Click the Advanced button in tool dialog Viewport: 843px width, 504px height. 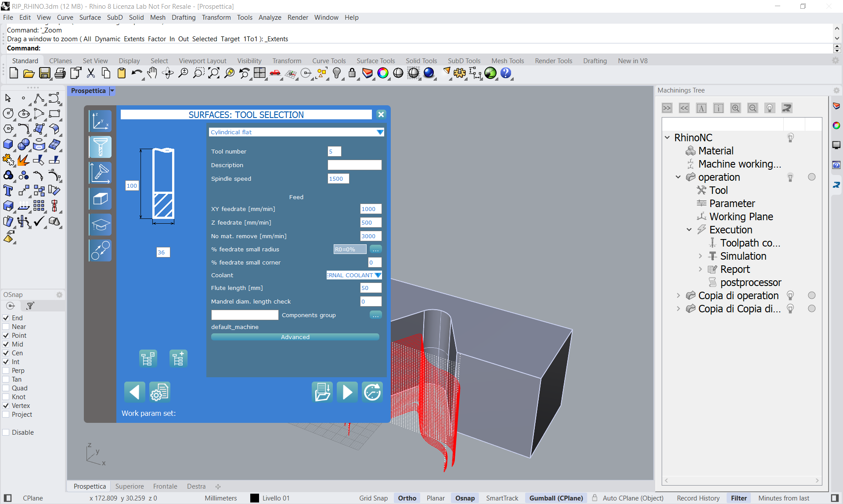pos(295,337)
